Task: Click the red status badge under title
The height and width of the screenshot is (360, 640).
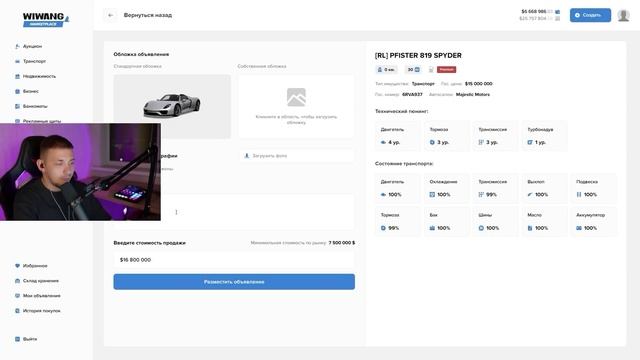Action: 447,70
